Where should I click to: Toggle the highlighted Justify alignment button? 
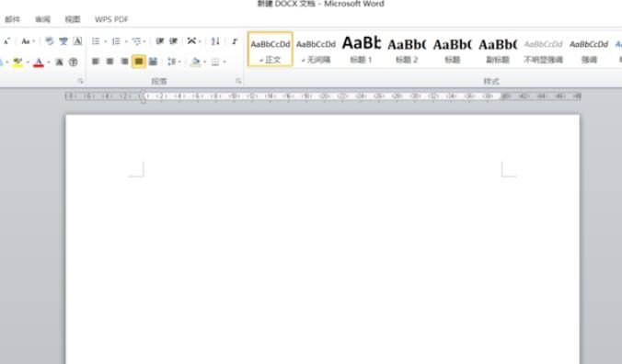point(139,62)
